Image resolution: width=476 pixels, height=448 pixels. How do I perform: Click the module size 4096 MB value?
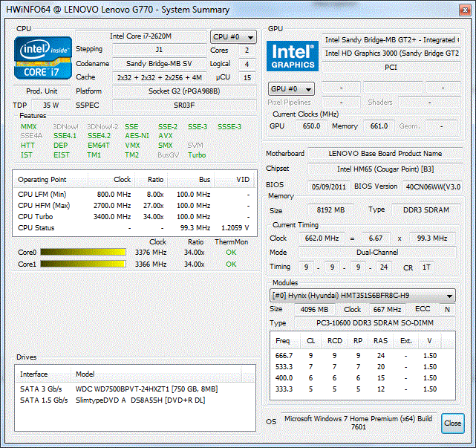(315, 310)
